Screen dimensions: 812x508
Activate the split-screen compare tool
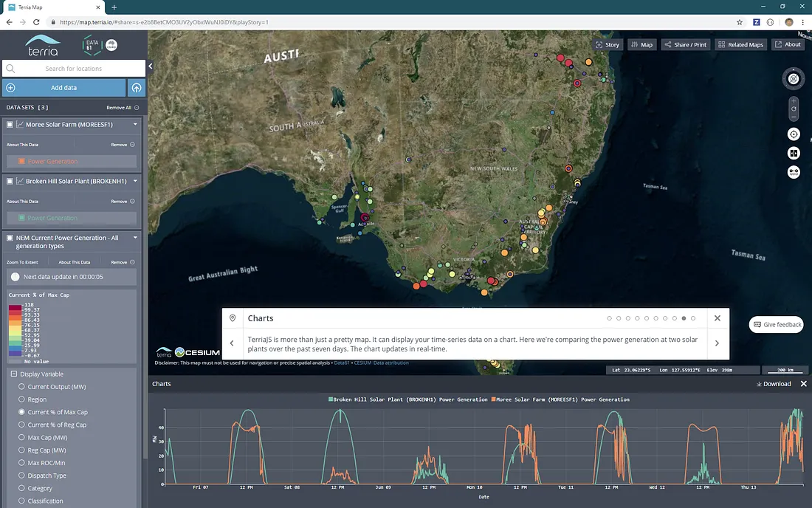coord(794,153)
